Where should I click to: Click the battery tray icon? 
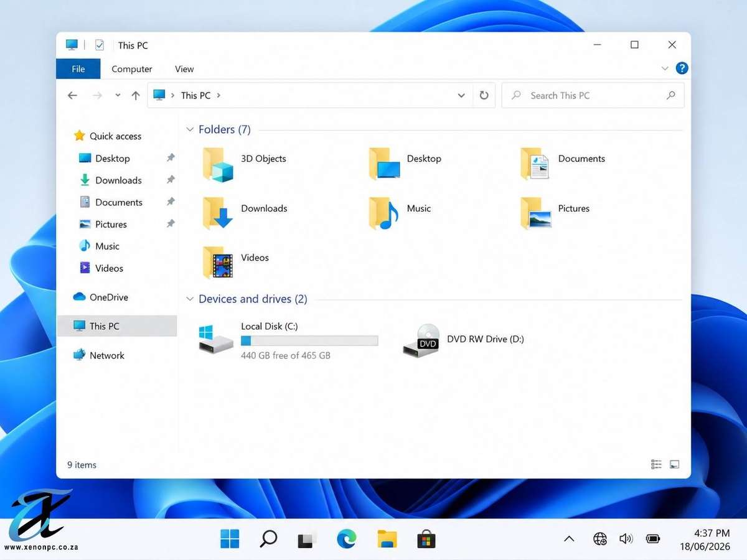[x=652, y=539]
